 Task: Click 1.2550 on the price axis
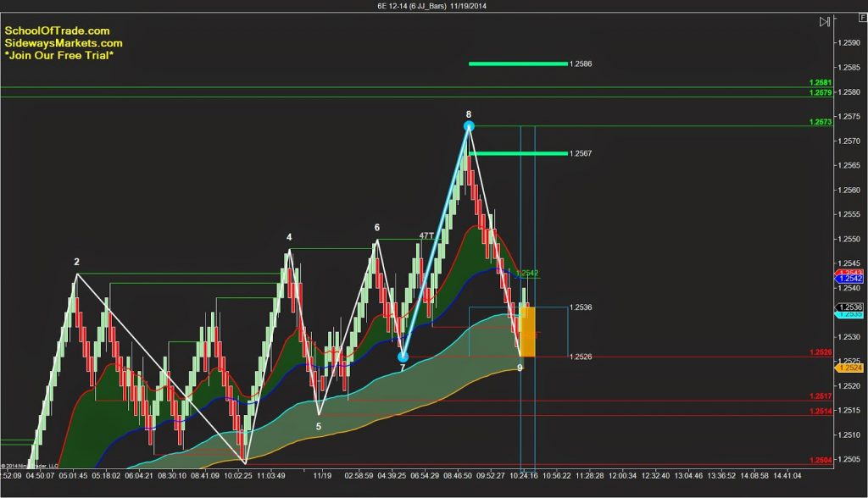[849, 239]
